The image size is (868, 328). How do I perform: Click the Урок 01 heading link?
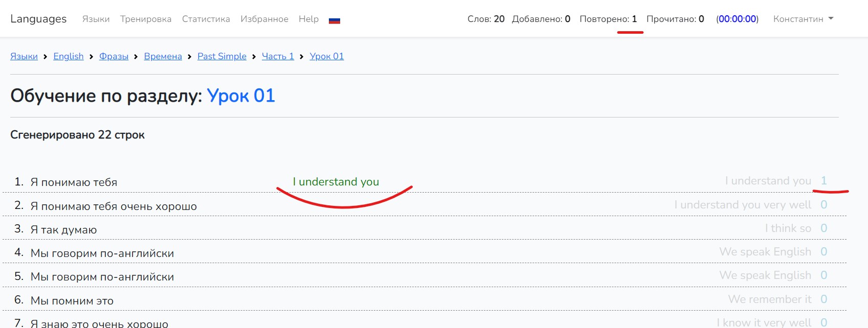[241, 96]
